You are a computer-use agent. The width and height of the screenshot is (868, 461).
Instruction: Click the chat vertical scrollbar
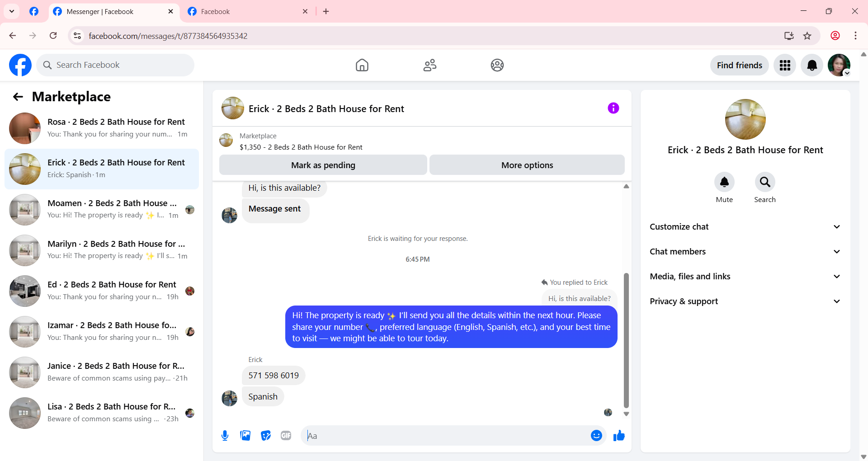626,340
